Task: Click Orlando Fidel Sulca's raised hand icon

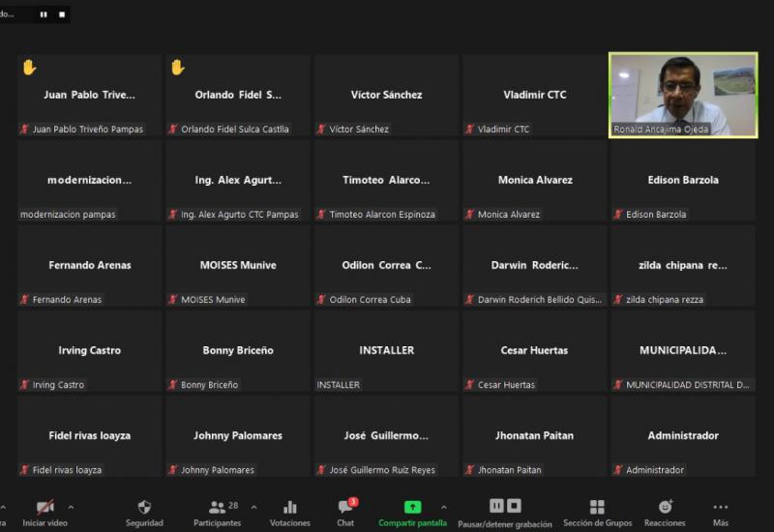Action: tap(177, 68)
